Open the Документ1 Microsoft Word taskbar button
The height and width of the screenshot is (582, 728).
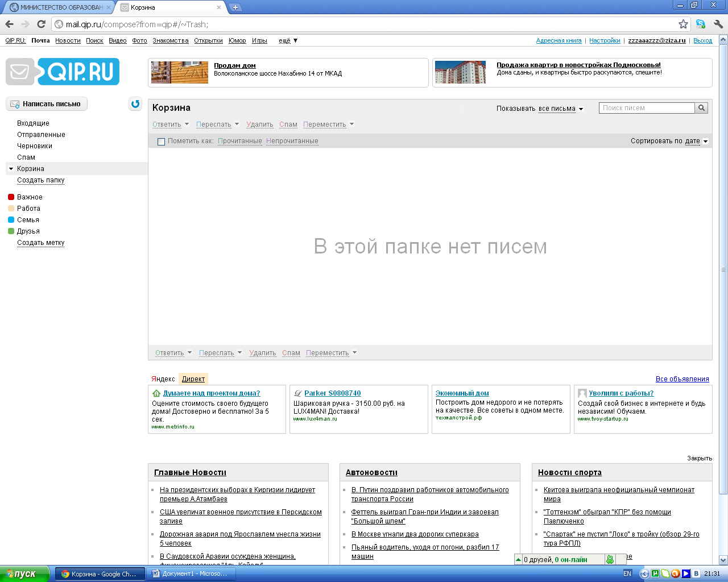pyautogui.click(x=190, y=573)
